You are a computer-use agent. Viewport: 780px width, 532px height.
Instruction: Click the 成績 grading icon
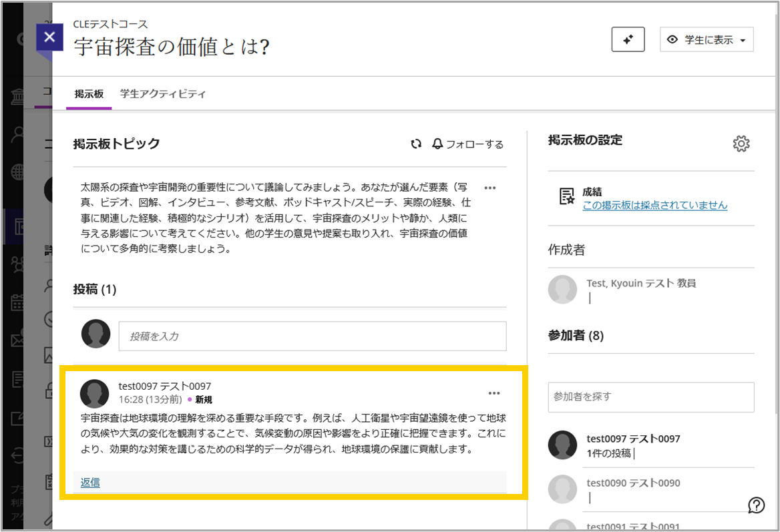click(x=566, y=196)
